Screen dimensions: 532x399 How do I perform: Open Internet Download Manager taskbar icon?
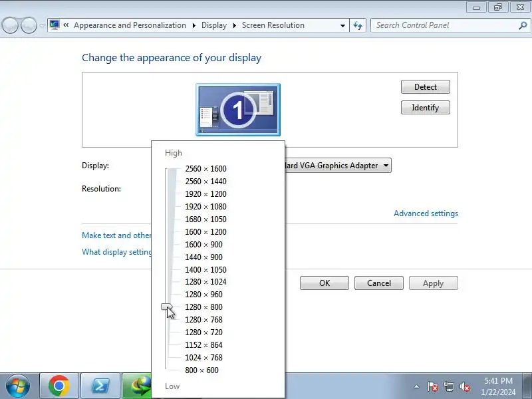(x=137, y=386)
